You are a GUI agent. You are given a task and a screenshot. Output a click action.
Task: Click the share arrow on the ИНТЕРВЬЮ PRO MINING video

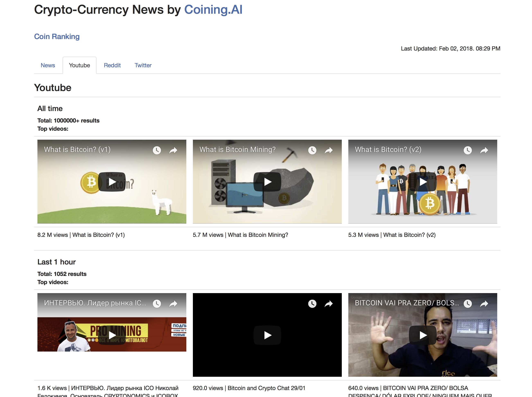tap(173, 304)
